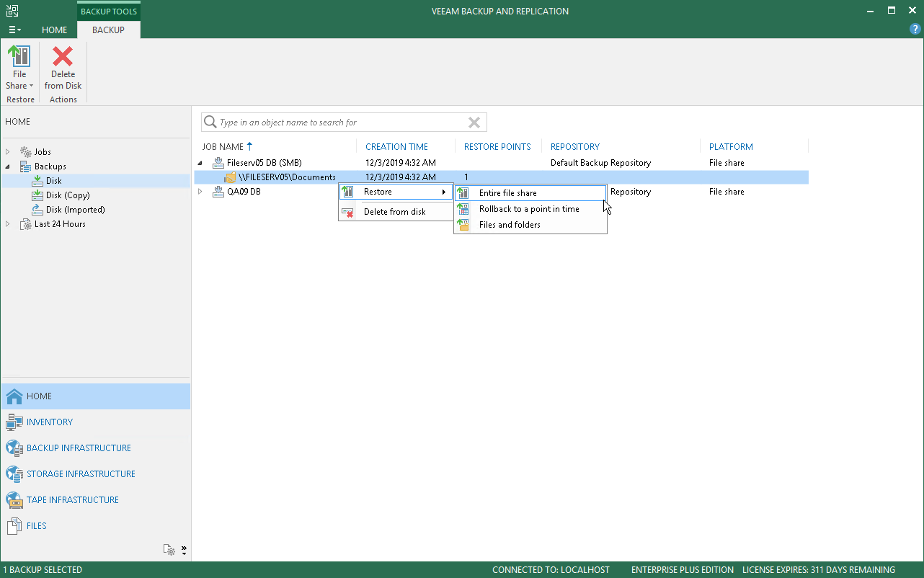Click LICENSE EXPIRES status bar entry
Screen dimensions: 924x578
pyautogui.click(x=819, y=570)
